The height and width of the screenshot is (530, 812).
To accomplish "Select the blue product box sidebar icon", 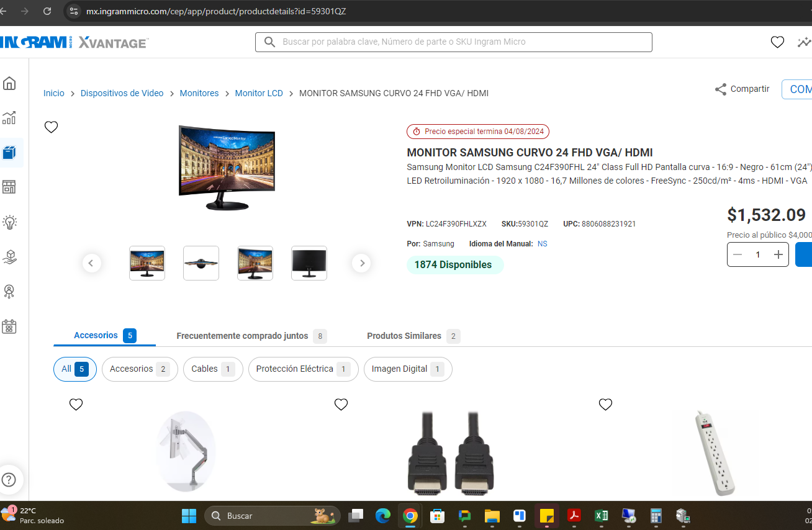I will pos(9,153).
